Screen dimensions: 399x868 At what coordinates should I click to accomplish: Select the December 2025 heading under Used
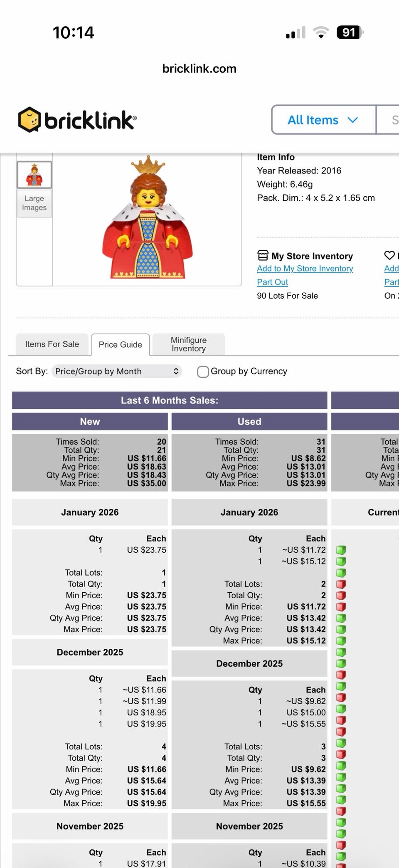[x=249, y=663]
